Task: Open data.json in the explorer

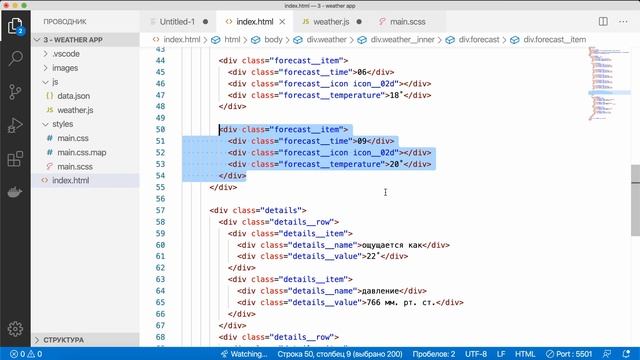Action: 85,96
